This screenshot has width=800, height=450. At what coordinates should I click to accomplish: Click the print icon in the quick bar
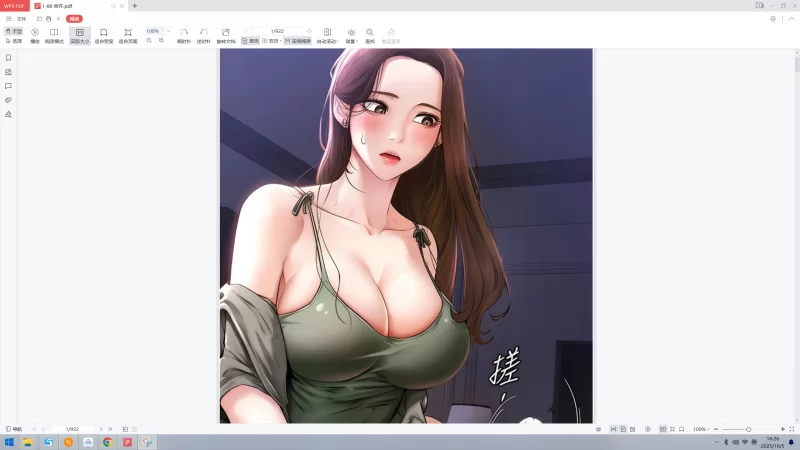tap(48, 19)
